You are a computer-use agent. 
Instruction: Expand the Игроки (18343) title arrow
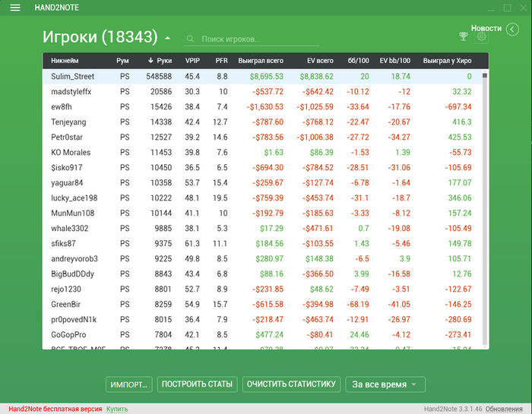[168, 38]
